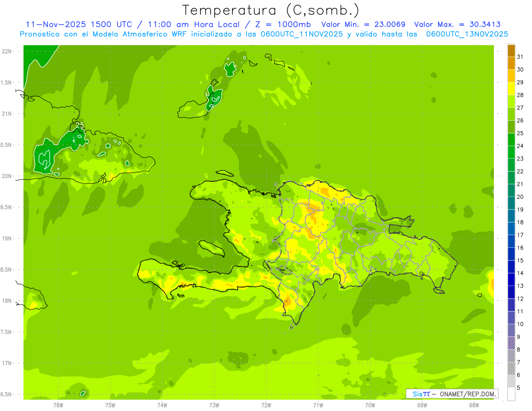
Task: Click the '71W' longitude label
Action: pos(318,405)
